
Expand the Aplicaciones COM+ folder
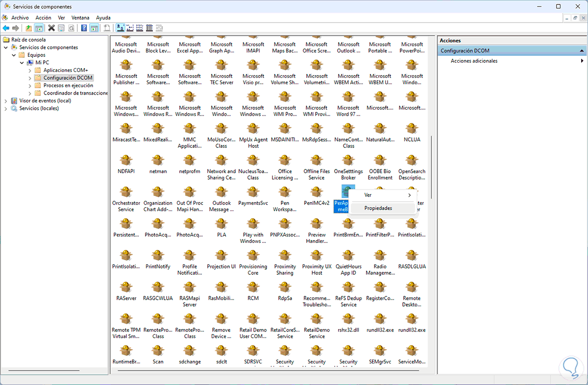pyautogui.click(x=30, y=70)
